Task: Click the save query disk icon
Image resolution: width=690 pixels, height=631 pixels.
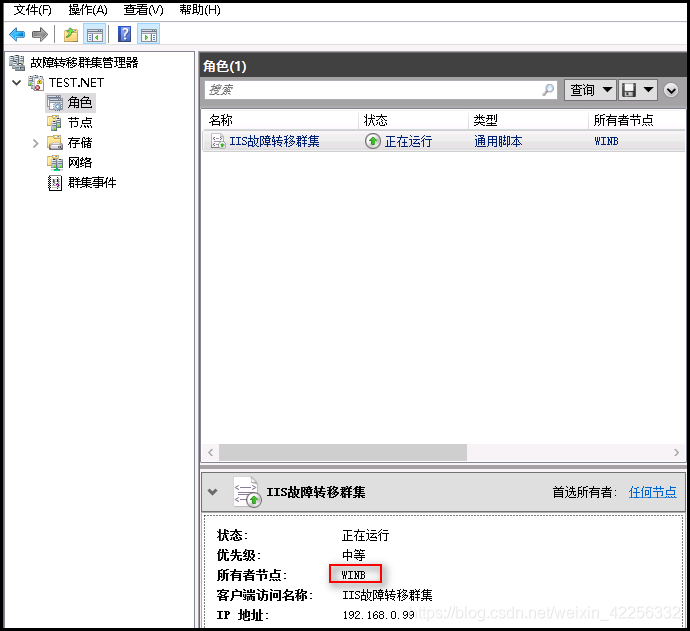Action: pyautogui.click(x=628, y=90)
